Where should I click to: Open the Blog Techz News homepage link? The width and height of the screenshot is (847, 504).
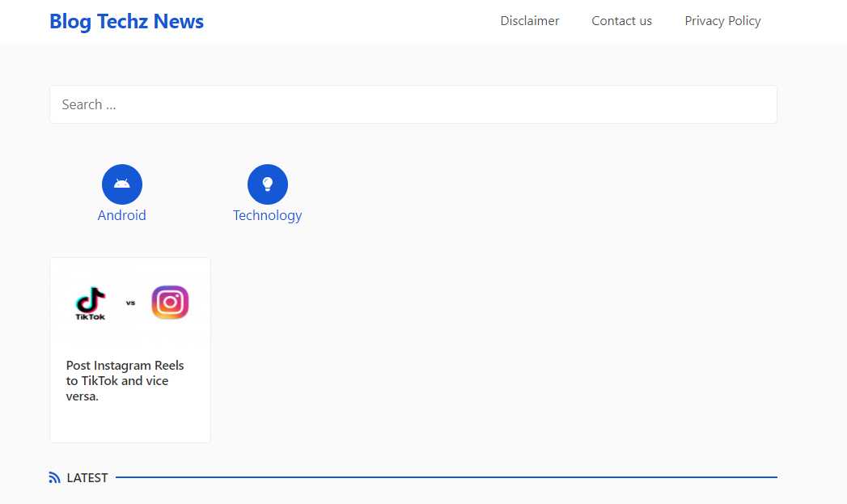pos(126,22)
